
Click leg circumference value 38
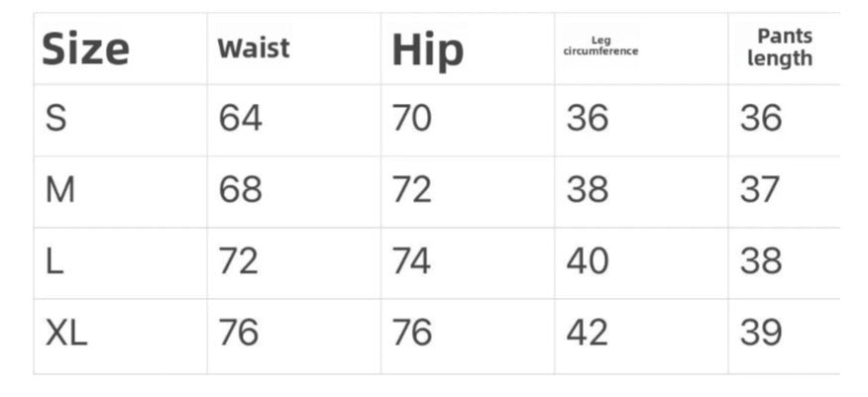click(587, 190)
